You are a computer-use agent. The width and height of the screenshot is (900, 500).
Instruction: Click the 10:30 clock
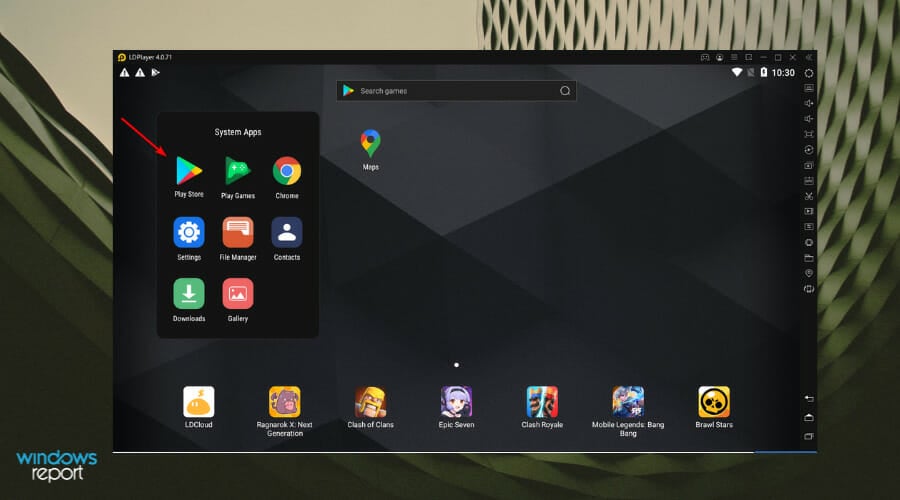coord(783,73)
